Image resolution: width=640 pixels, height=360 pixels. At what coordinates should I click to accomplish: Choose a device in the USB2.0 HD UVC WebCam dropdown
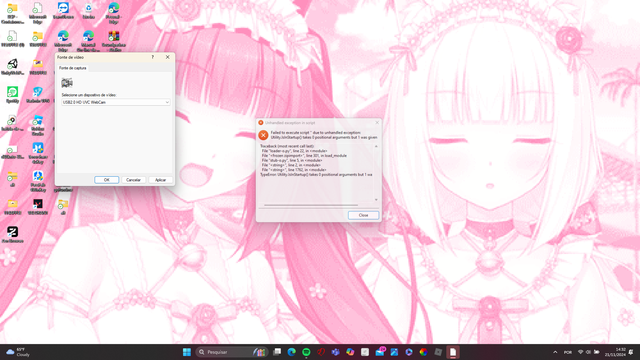tap(116, 102)
